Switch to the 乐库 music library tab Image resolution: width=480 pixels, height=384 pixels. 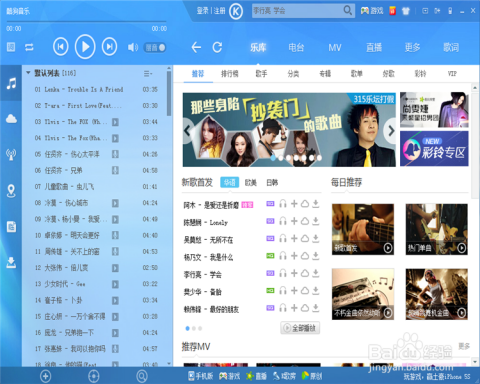tap(258, 47)
